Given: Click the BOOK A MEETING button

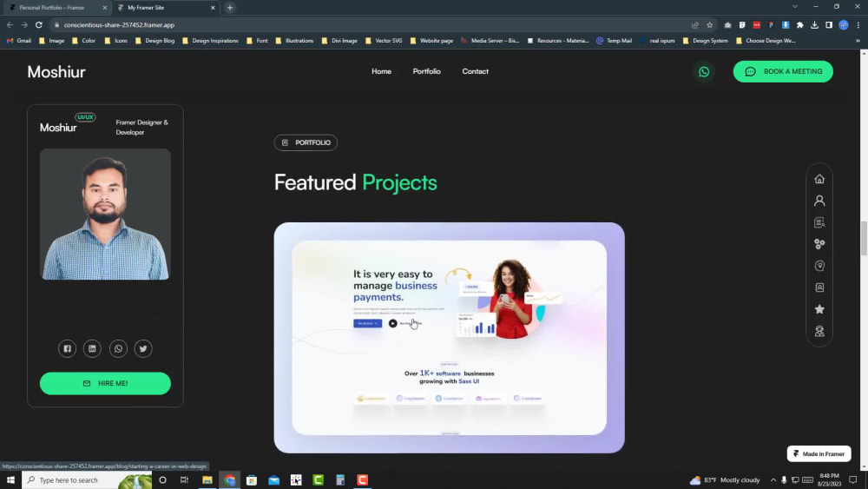Looking at the screenshot, I should pos(783,71).
